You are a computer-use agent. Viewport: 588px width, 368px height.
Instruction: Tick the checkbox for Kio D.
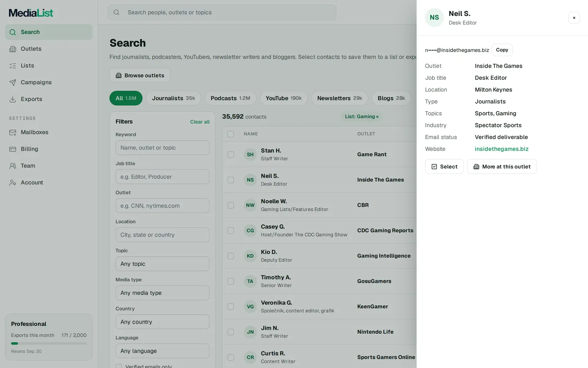231,256
